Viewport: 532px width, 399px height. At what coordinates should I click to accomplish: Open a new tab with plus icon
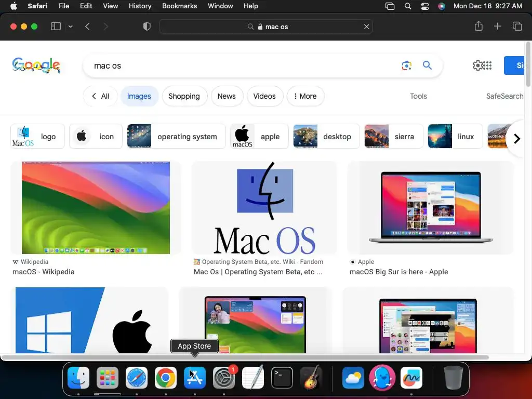(497, 26)
